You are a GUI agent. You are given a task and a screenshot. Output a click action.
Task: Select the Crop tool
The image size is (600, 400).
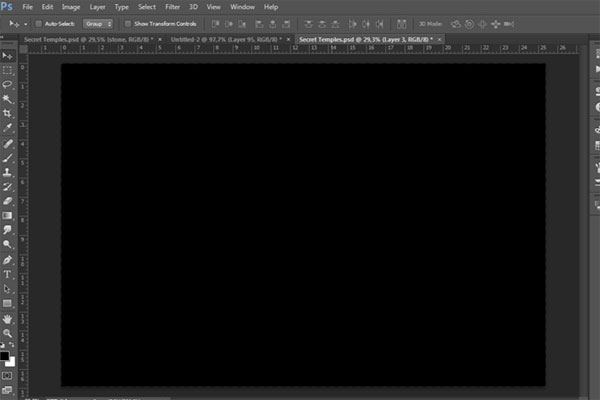click(8, 114)
